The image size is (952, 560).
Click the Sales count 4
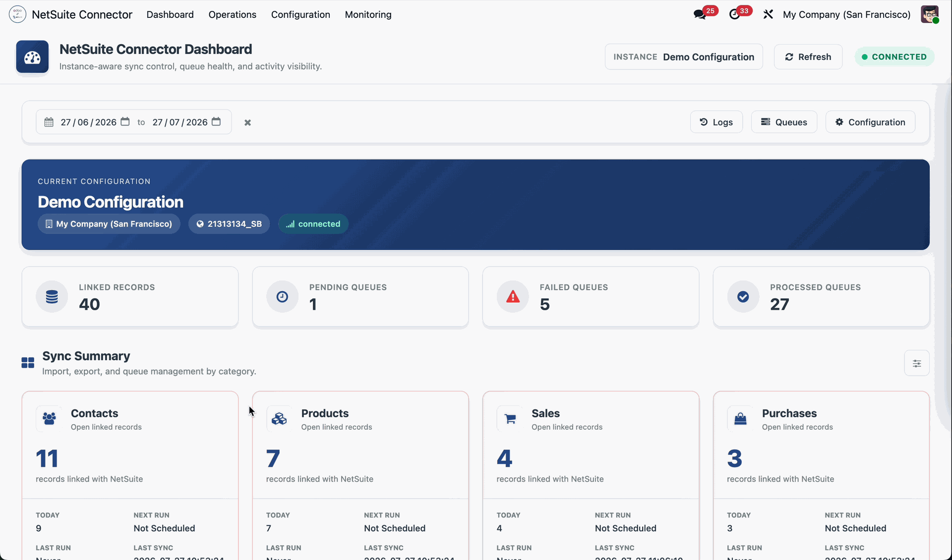pyautogui.click(x=504, y=458)
